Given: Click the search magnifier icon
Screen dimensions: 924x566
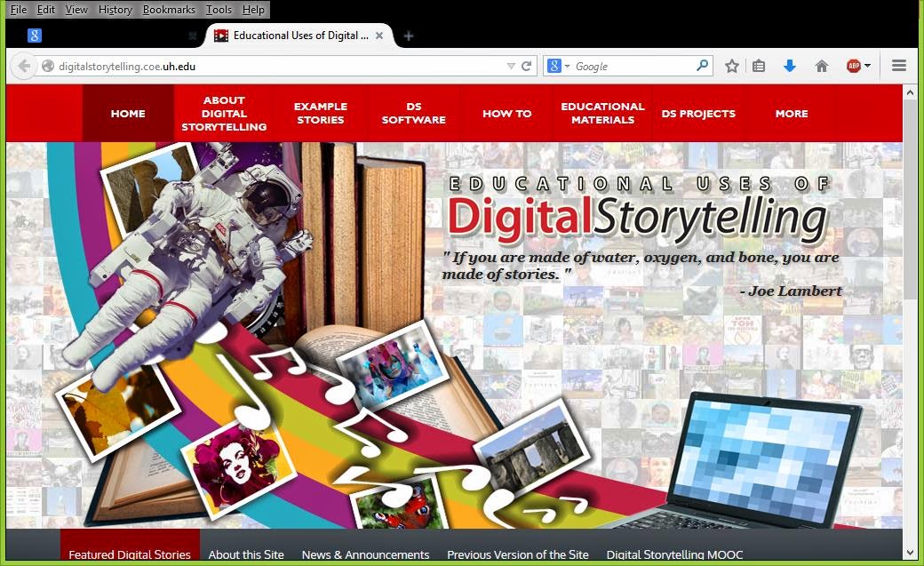Looking at the screenshot, I should 702,66.
